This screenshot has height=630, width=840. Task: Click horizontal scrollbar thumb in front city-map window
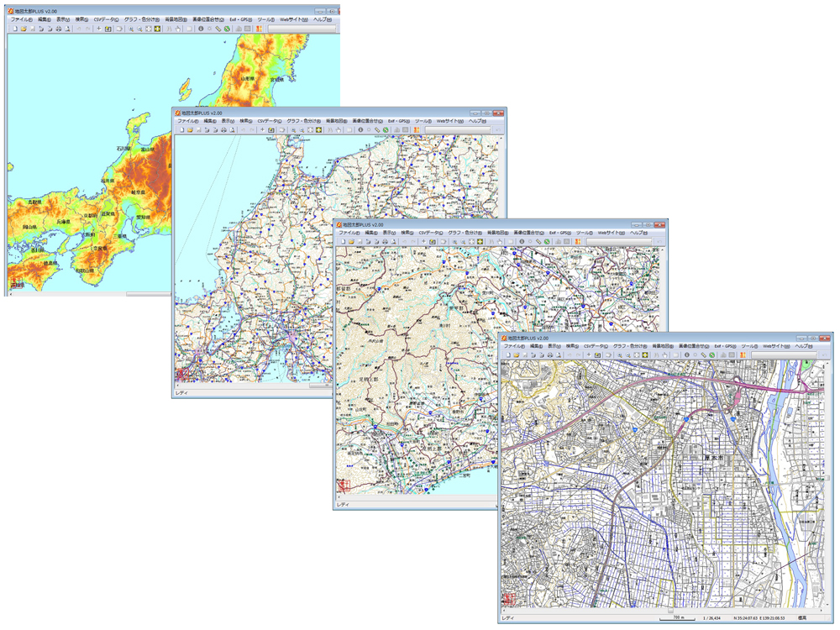670,611
